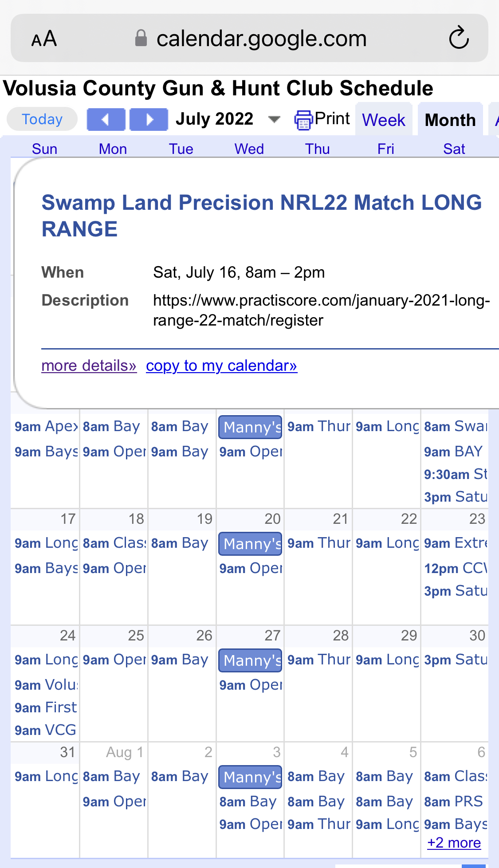The width and height of the screenshot is (499, 868).
Task: Tap the lock icon in address bar
Action: click(x=141, y=38)
